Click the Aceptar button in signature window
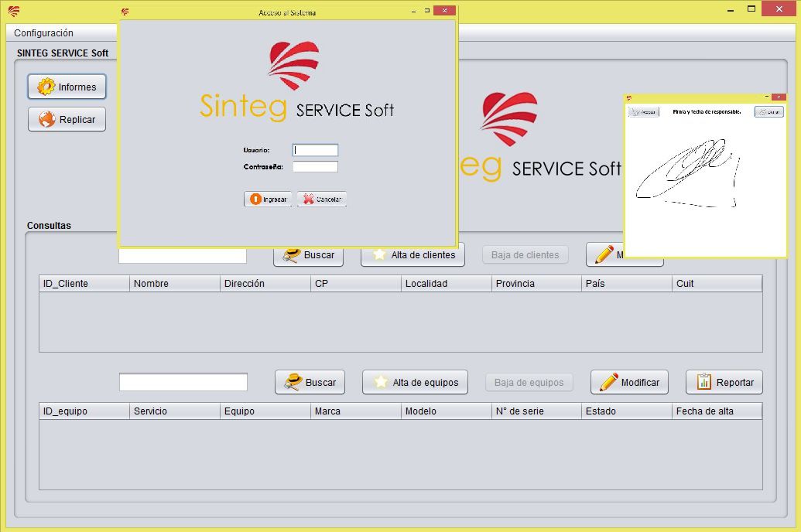The width and height of the screenshot is (801, 532). click(x=644, y=112)
